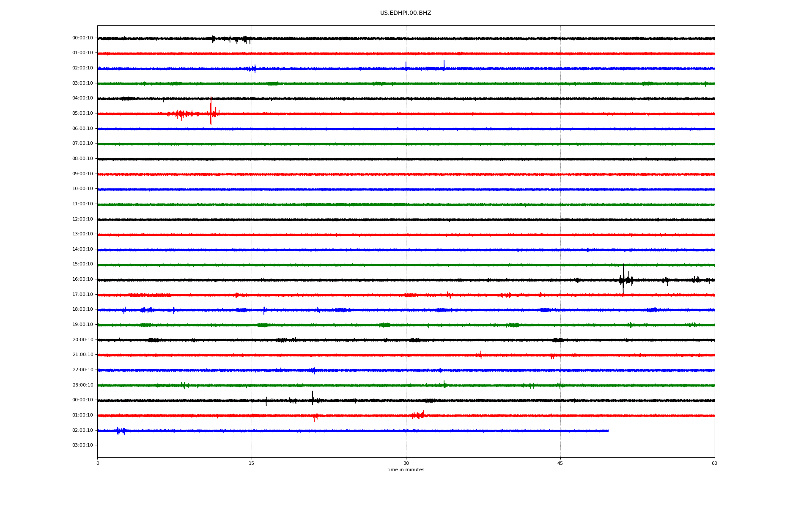Click the 21:00:10 row time label
Viewport: 812px width, 508px height.
[x=82, y=355]
